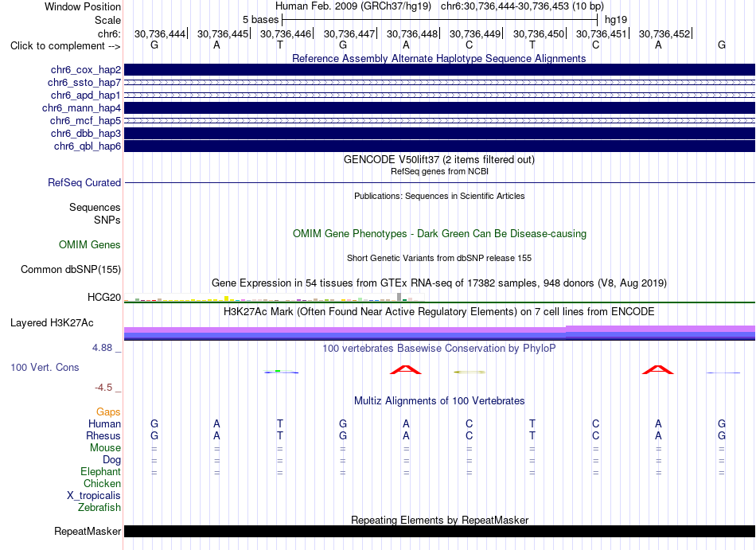Click the Layered H3K27Ac label
The image size is (756, 550).
coord(52,323)
